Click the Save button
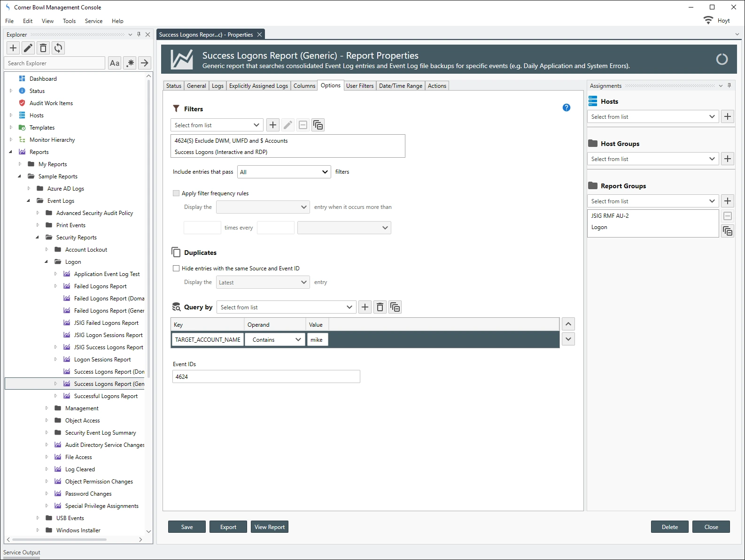Screen dimensions: 745x560 [x=187, y=527]
